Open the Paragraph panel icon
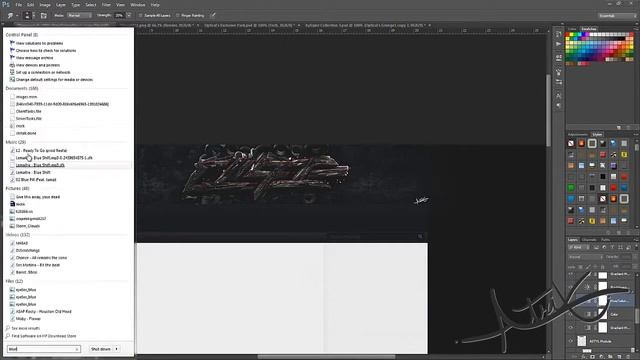 (558, 106)
